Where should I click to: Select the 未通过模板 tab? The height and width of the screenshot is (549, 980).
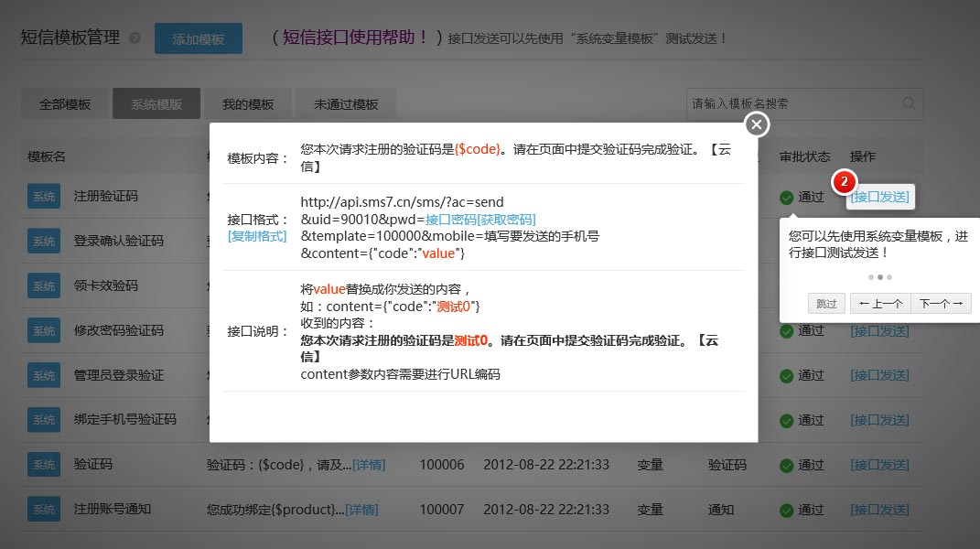[x=346, y=104]
